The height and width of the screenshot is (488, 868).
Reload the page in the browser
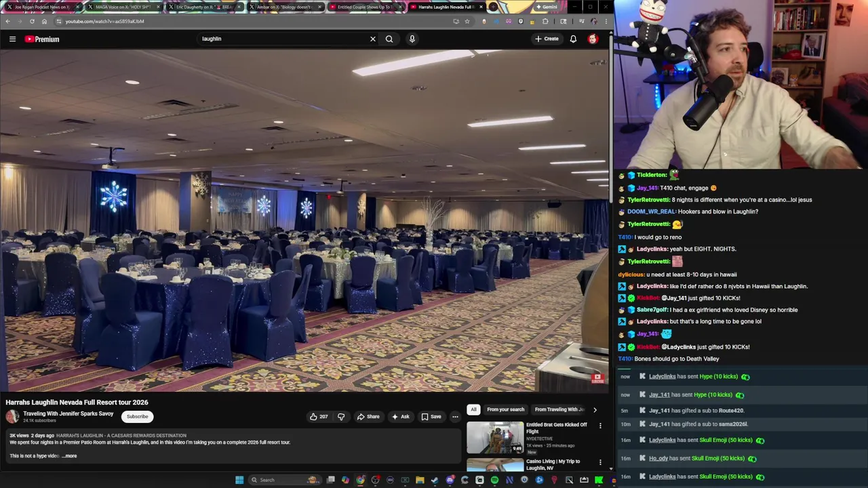(x=32, y=21)
